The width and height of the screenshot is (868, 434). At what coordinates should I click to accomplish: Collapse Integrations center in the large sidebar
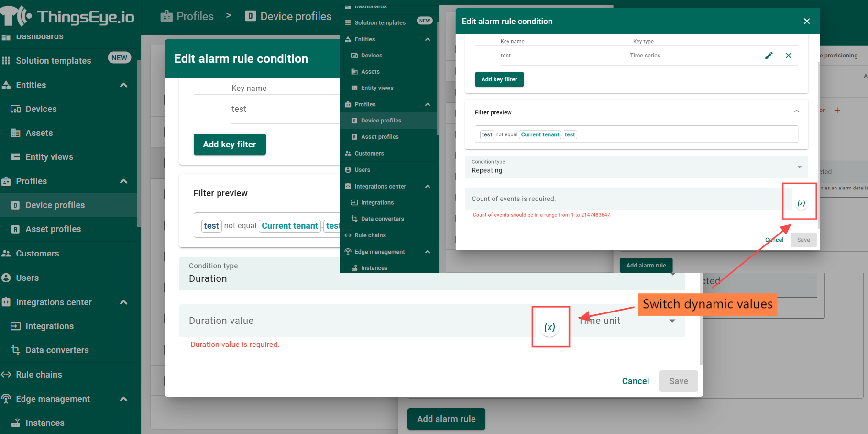[x=123, y=302]
